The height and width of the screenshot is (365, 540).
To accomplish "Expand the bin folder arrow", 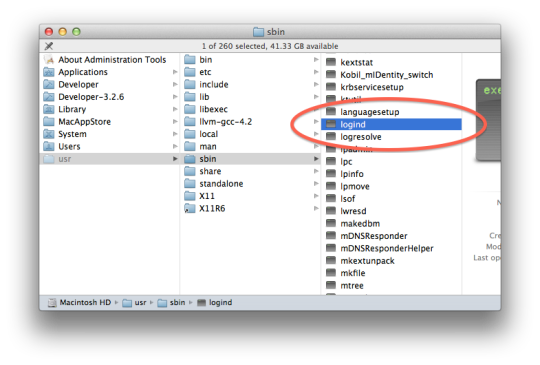I will click(x=316, y=60).
